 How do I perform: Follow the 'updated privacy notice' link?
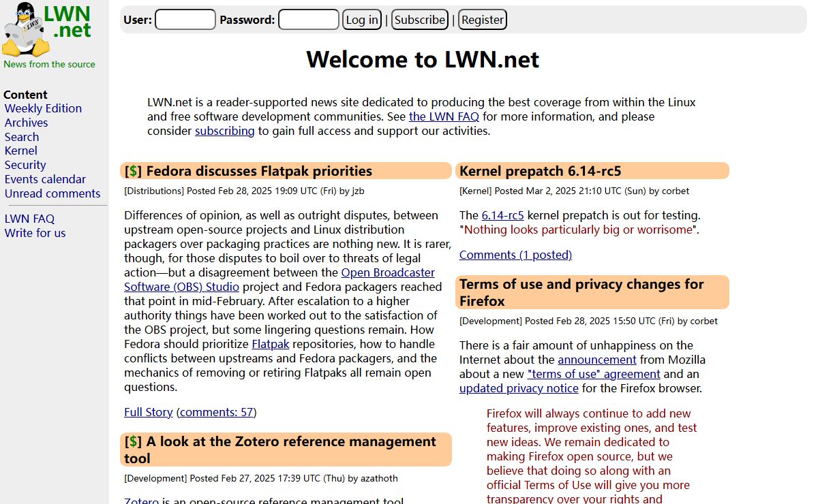[x=519, y=388]
